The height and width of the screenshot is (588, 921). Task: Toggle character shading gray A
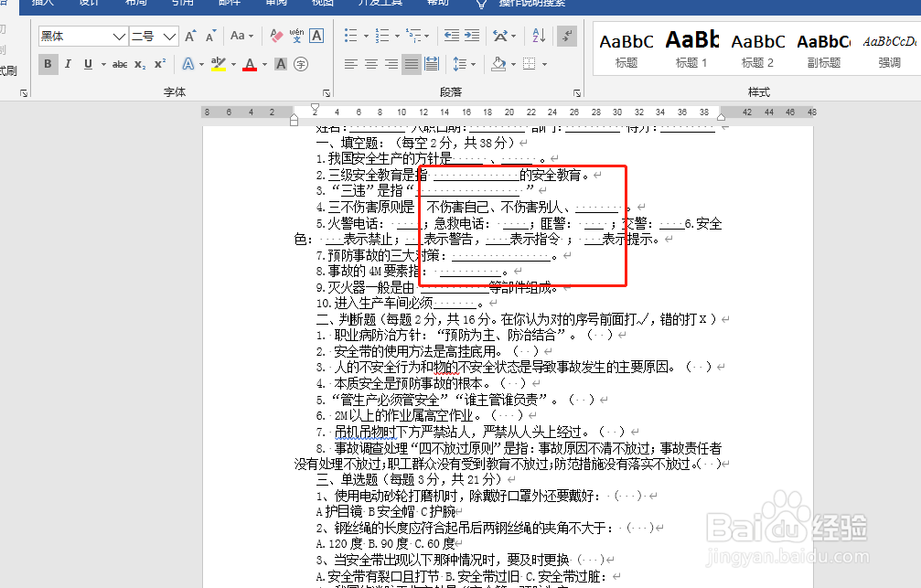coord(281,64)
